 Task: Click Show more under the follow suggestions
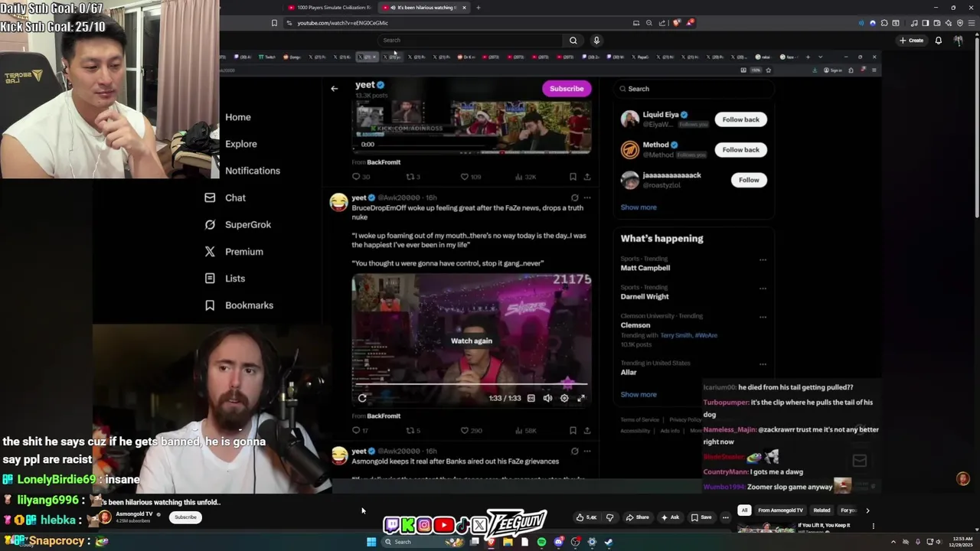639,207
